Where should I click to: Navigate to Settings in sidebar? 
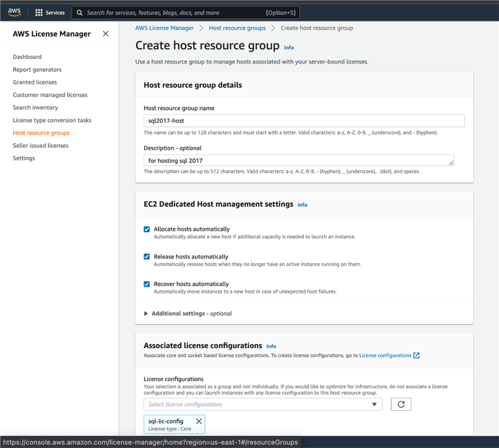click(24, 158)
